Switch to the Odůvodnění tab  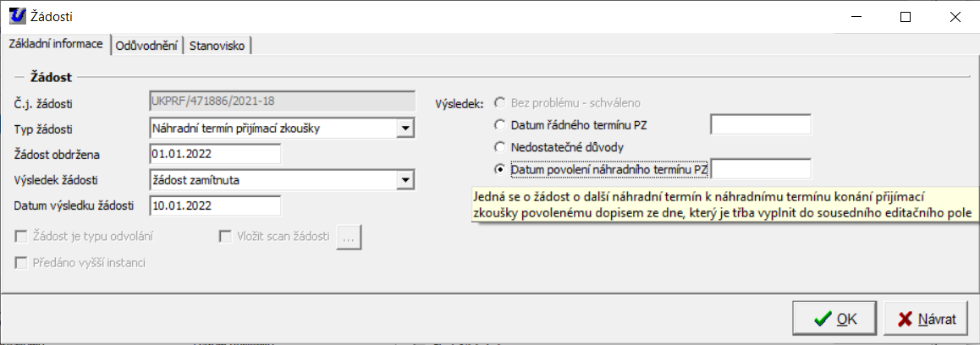[x=148, y=46]
